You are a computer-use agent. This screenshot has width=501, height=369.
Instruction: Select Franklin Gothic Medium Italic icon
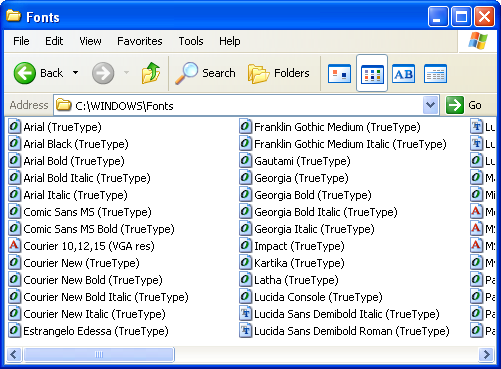click(x=245, y=144)
